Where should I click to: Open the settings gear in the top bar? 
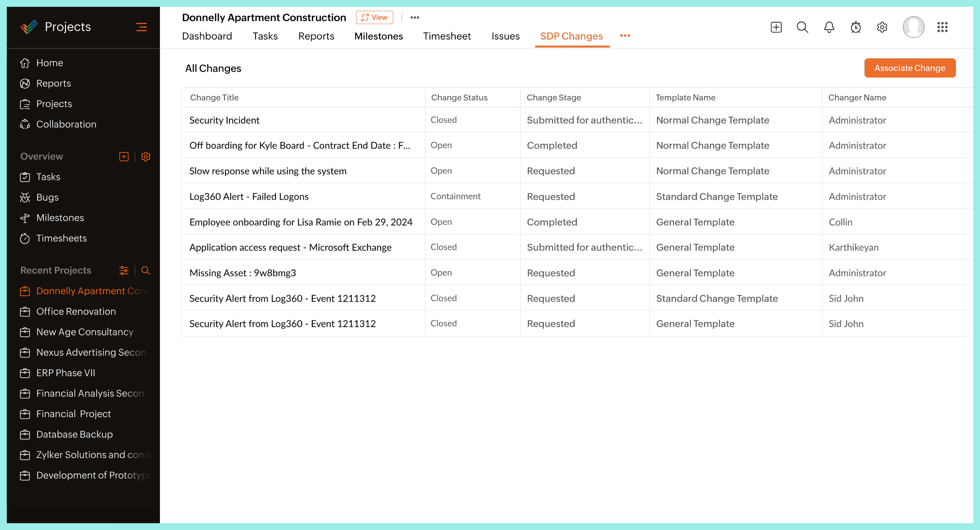pyautogui.click(x=882, y=27)
